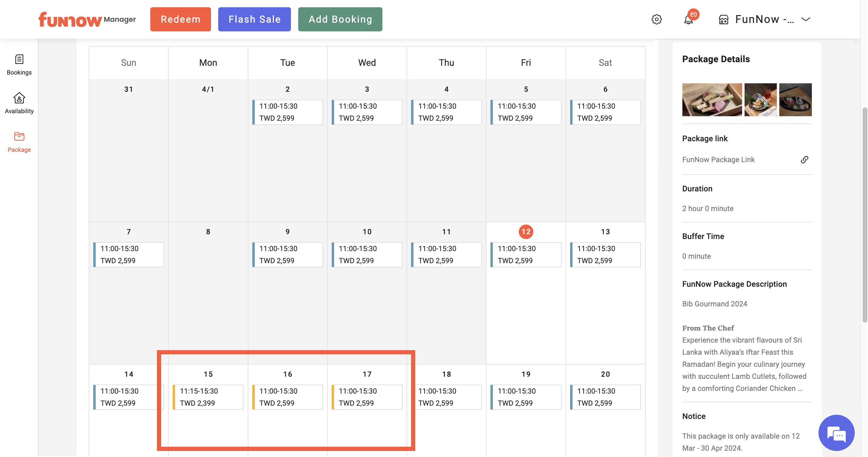868x457 pixels.
Task: Select the Package sidebar icon
Action: (x=19, y=142)
